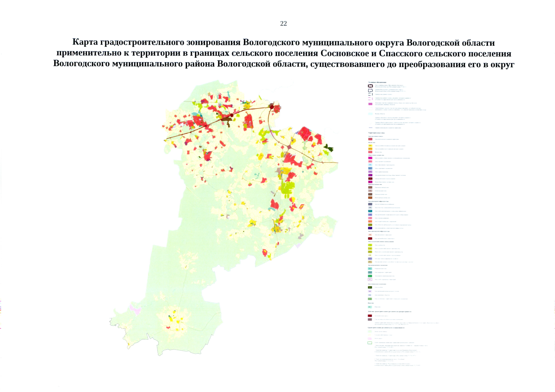This screenshot has height=392, width=555.
Task: Click the legend heading "Условные обозначения"
Action: coord(377,82)
